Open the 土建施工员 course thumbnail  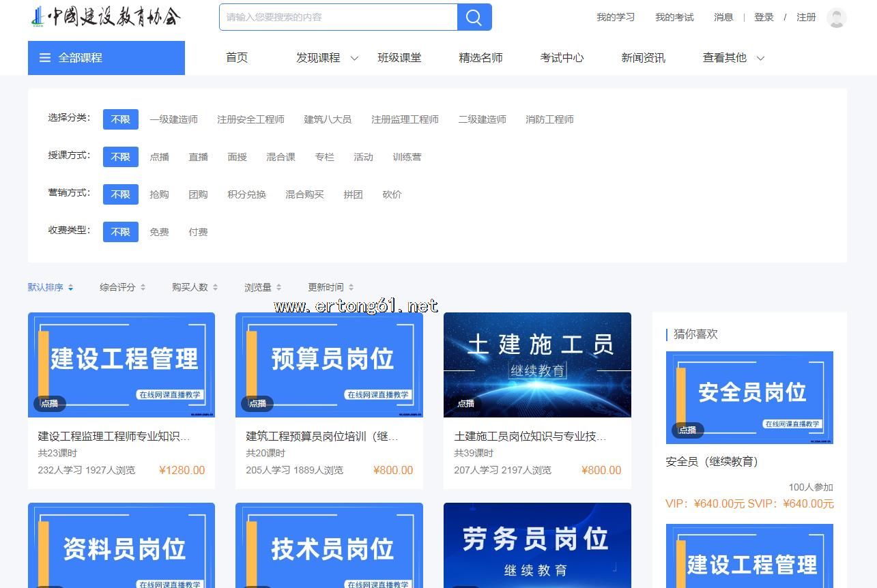[537, 364]
